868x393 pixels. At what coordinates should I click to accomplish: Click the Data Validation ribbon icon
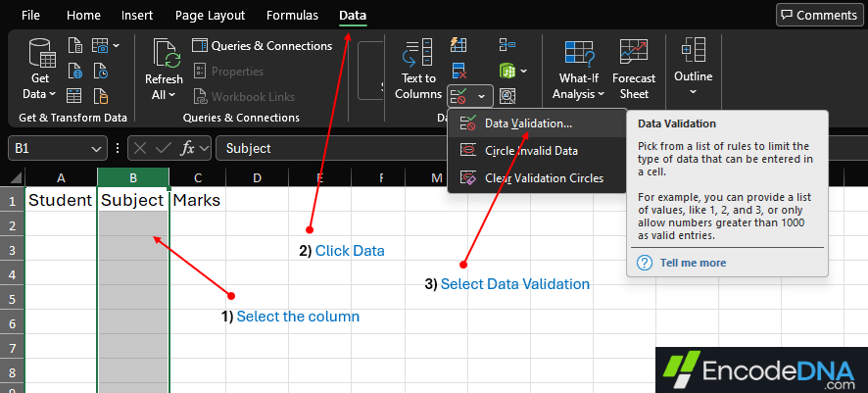460,96
